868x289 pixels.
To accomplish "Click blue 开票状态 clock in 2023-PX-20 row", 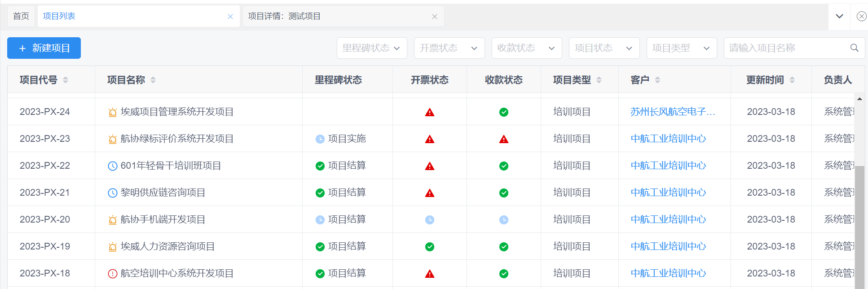I will (430, 220).
